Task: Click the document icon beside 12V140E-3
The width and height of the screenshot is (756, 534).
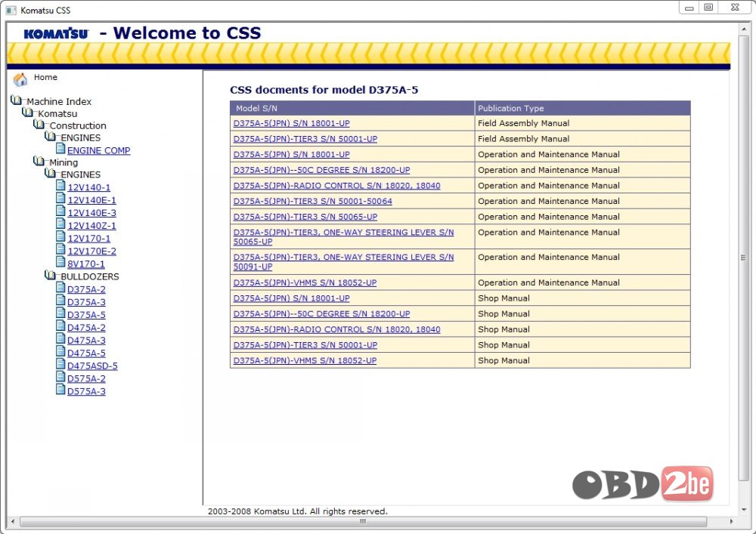Action: pos(60,211)
